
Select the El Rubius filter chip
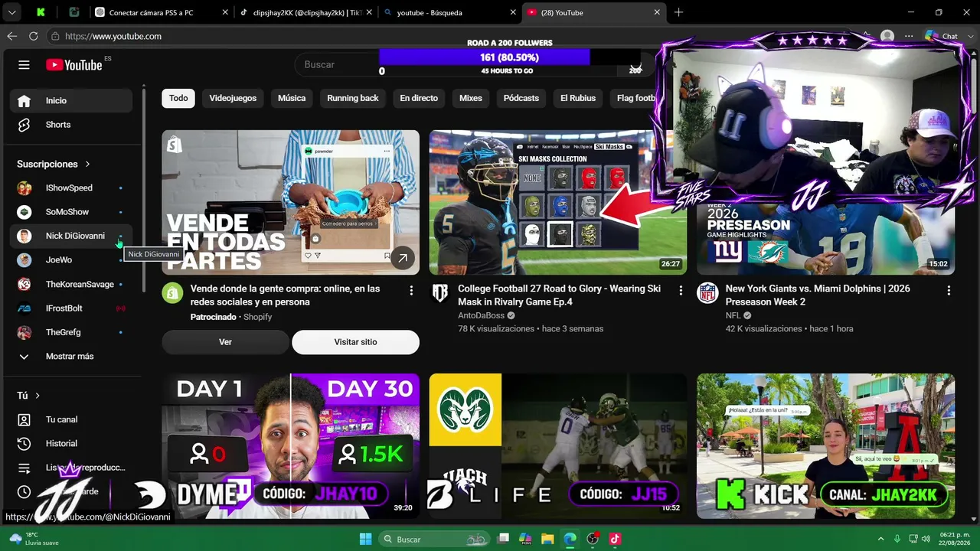point(578,98)
